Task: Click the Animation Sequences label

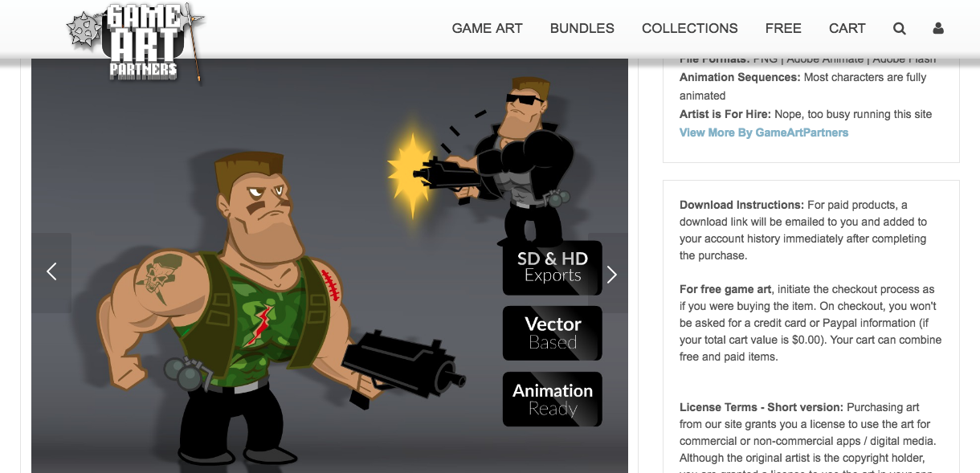Action: click(x=740, y=77)
